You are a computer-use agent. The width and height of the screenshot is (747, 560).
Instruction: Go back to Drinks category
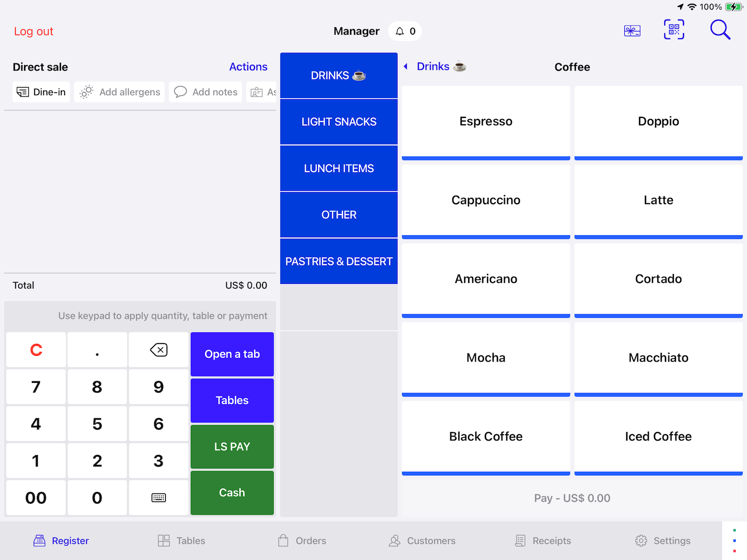tap(433, 67)
